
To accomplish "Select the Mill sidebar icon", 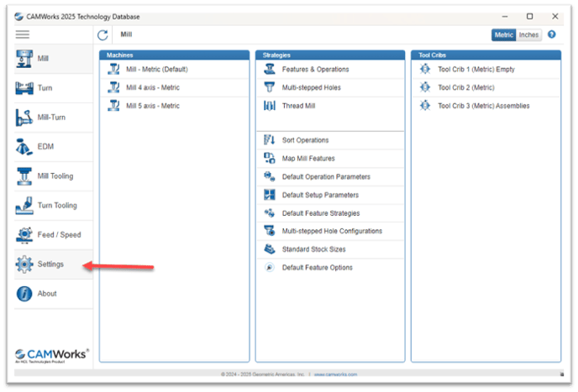I will (x=24, y=59).
